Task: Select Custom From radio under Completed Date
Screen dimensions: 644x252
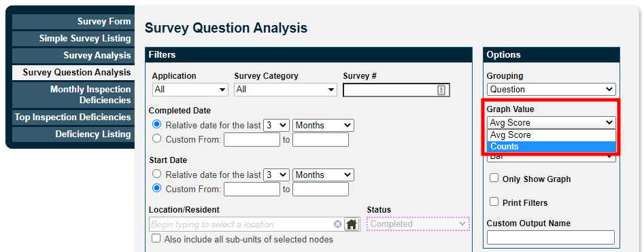Action: pos(156,139)
